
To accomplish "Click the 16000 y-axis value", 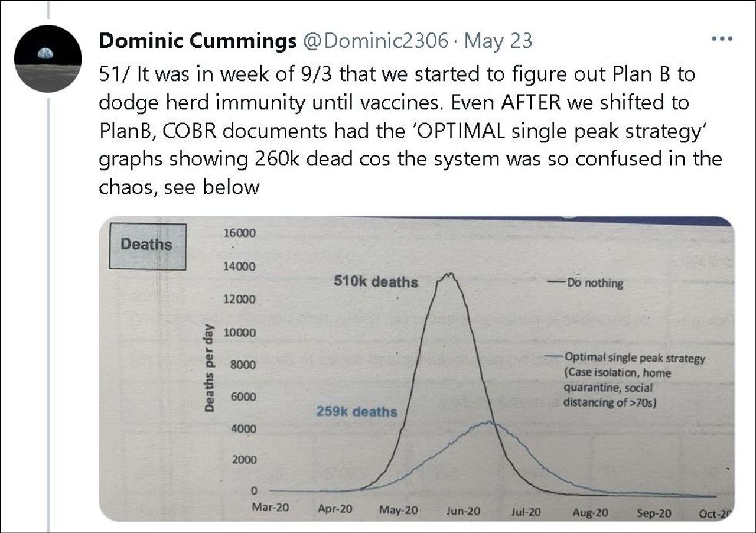I will (240, 233).
